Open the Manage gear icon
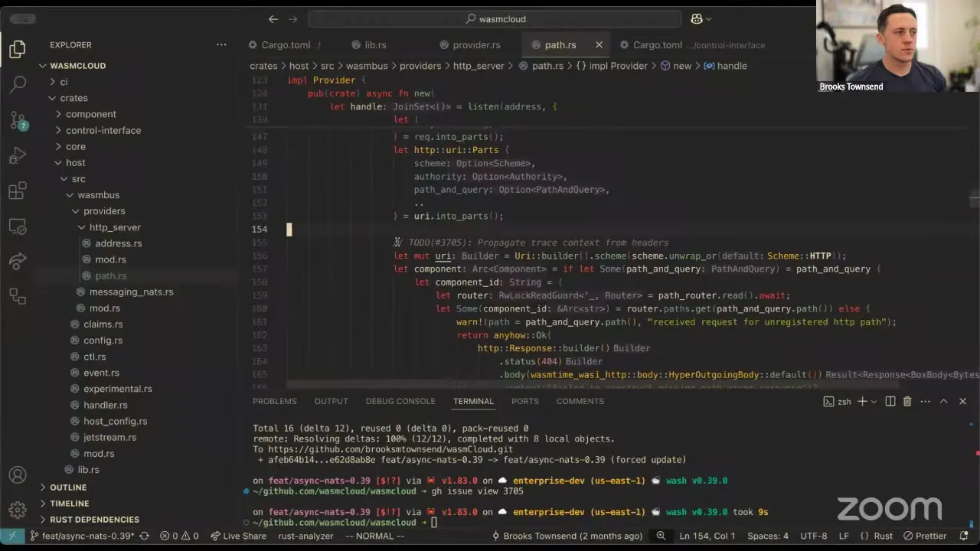This screenshot has width=980, height=551. [17, 510]
